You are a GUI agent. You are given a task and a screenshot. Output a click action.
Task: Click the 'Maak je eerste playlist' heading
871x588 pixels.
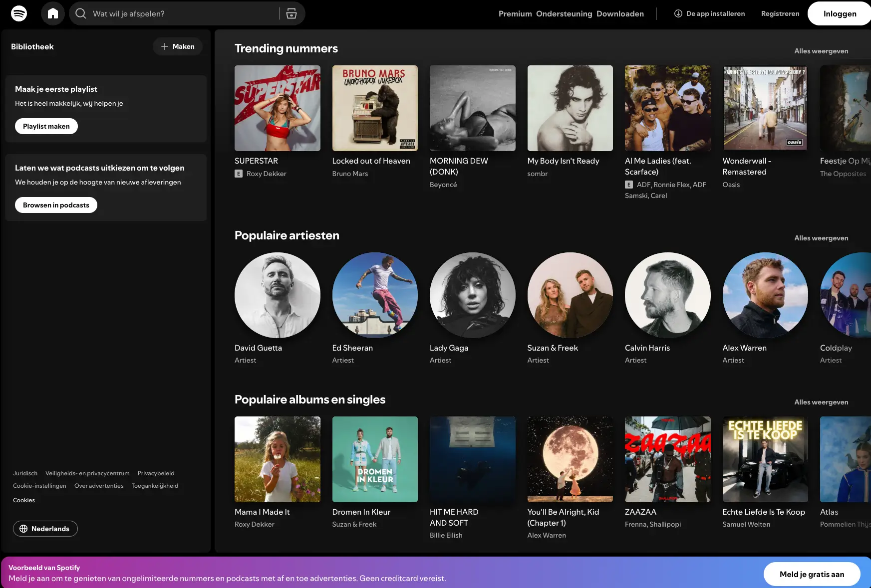[x=56, y=89]
